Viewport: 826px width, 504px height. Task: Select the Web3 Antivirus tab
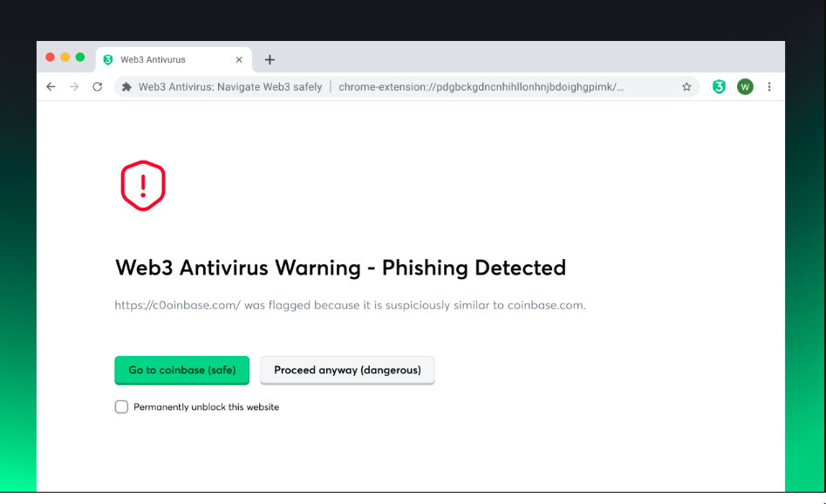[174, 59]
